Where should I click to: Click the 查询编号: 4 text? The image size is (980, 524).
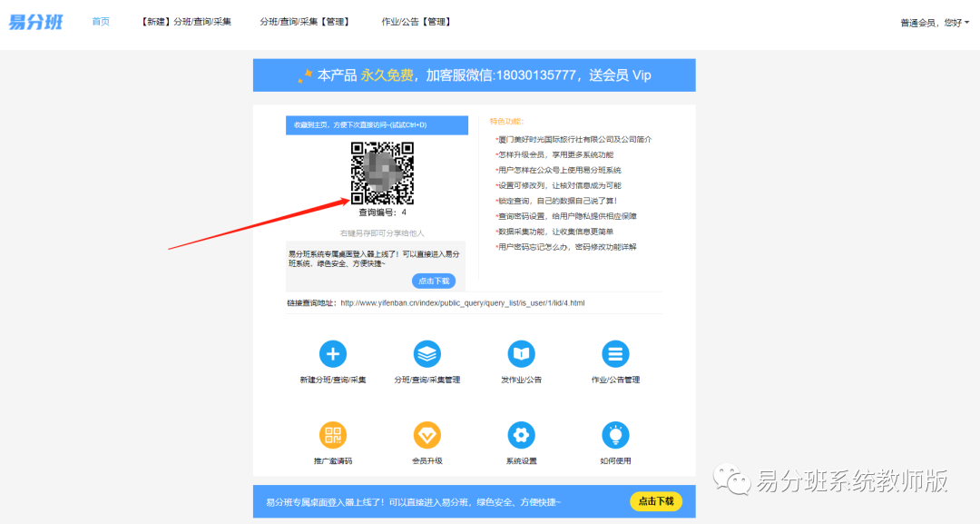(383, 213)
